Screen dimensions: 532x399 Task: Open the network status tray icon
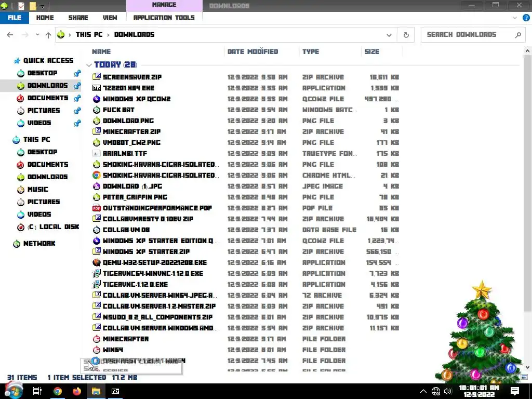point(436,391)
